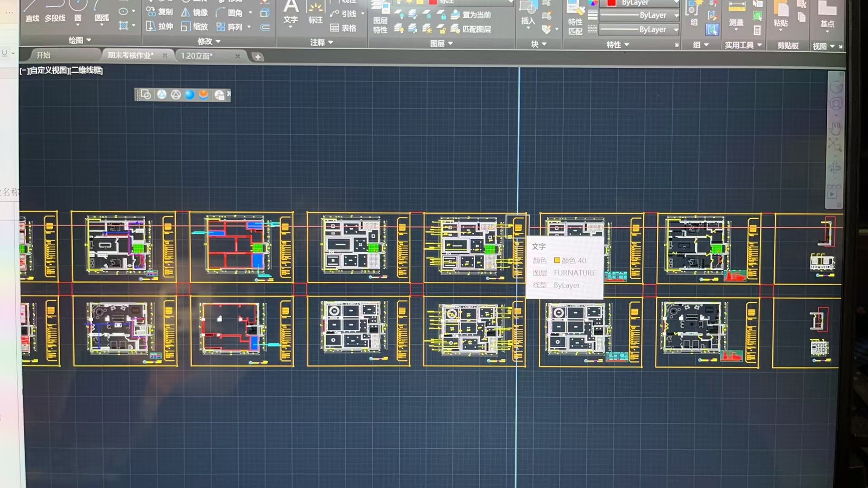
Task: Open the middle ByLayer lineweight dropdown
Action: click(676, 15)
